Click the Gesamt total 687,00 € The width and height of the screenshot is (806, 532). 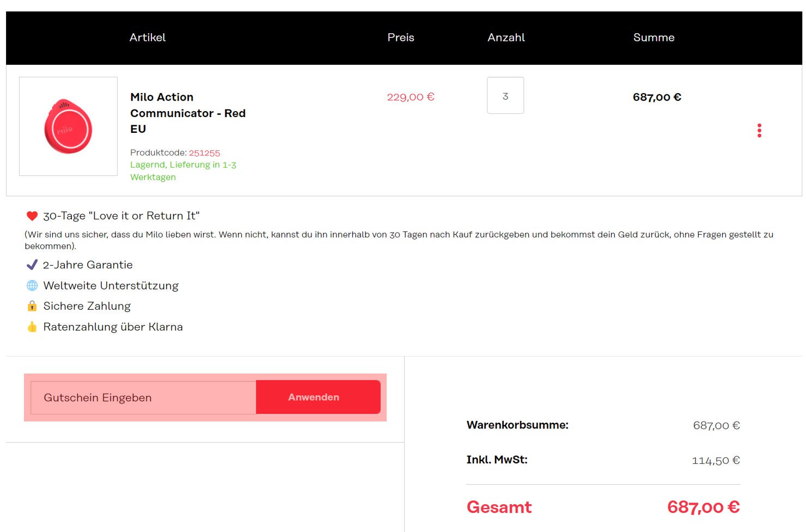click(703, 507)
